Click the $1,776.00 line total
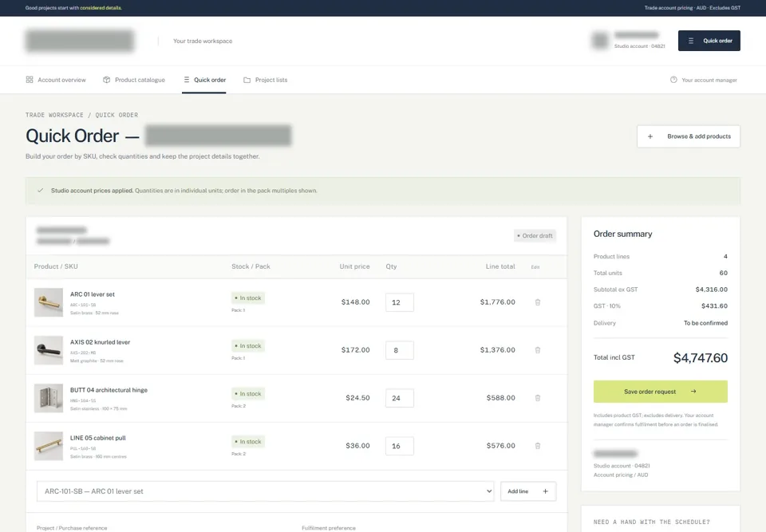This screenshot has height=532, width=766. click(x=497, y=302)
